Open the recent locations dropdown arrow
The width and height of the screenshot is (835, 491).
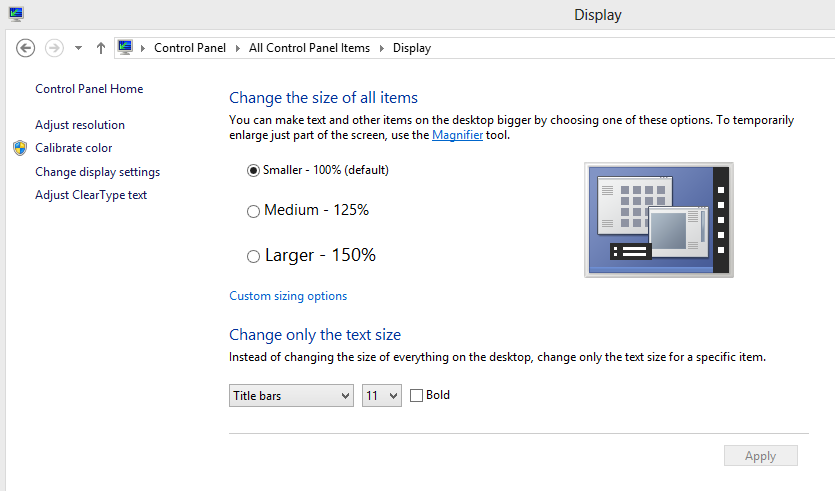click(78, 48)
